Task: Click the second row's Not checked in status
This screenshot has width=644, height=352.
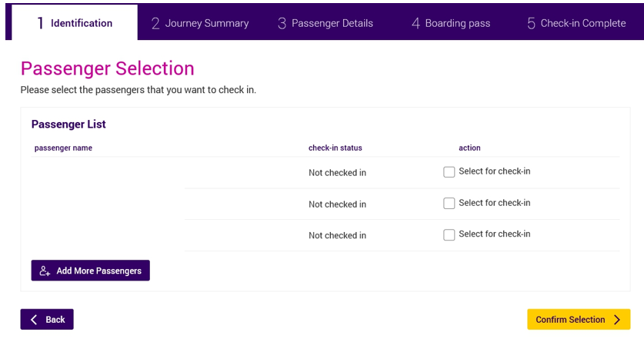Action: (x=337, y=204)
